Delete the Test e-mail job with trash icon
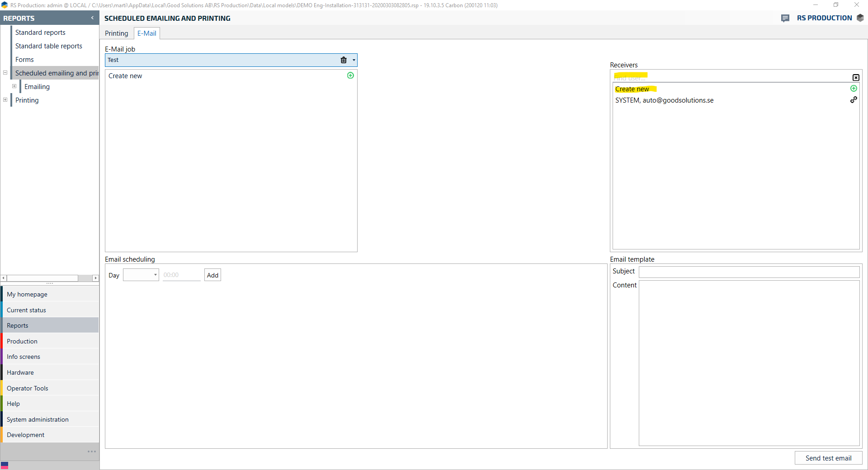Viewport: 868px width, 470px height. [344, 60]
